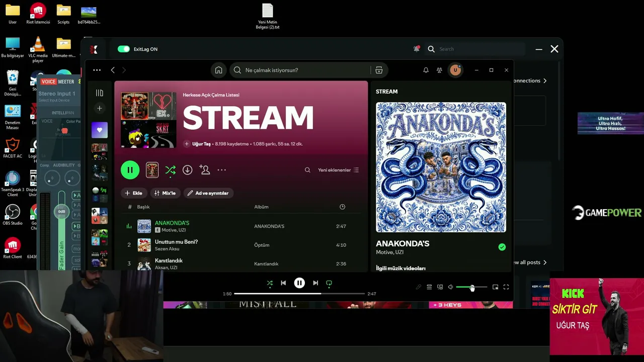Open the playback queue
The image size is (644, 362).
click(429, 287)
